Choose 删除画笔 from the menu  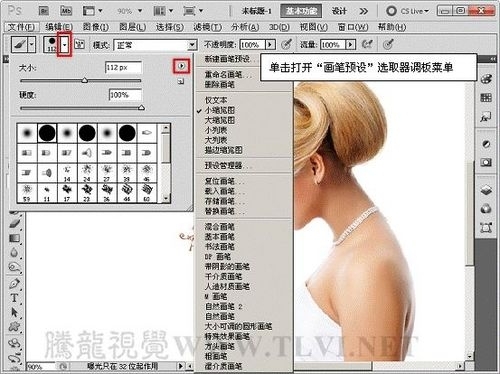pos(220,85)
